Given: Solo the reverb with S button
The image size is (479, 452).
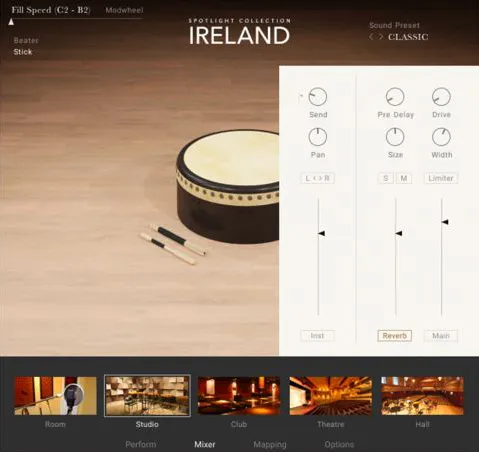Looking at the screenshot, I should pyautogui.click(x=386, y=178).
